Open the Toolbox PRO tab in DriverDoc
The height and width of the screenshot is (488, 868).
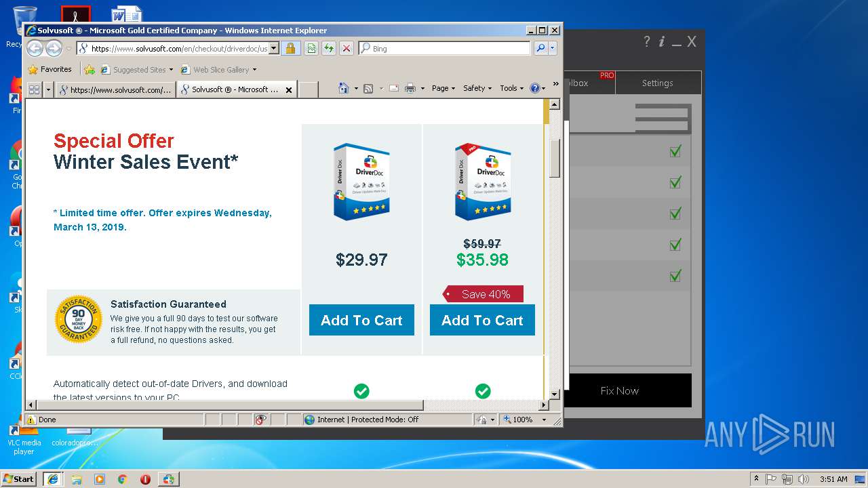(589, 83)
